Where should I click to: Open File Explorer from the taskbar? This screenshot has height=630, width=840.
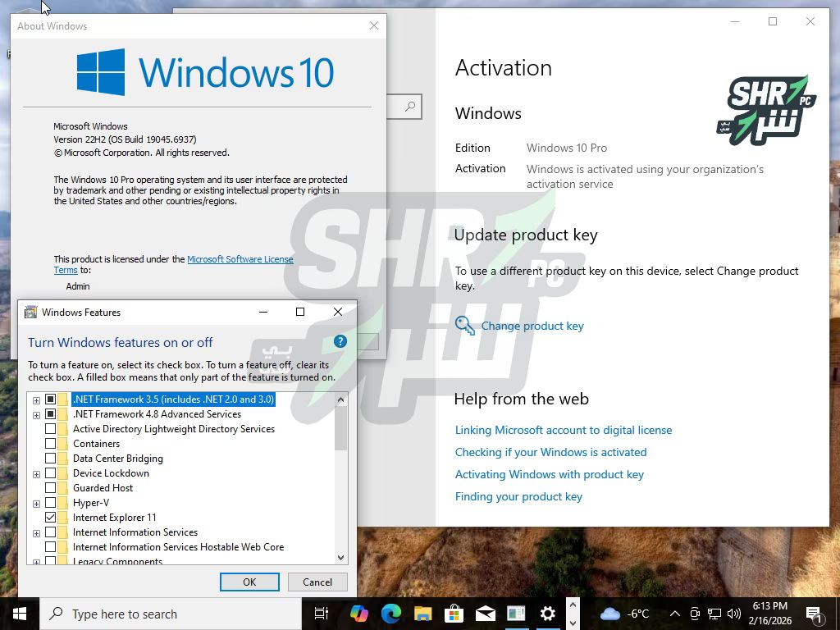click(x=422, y=614)
